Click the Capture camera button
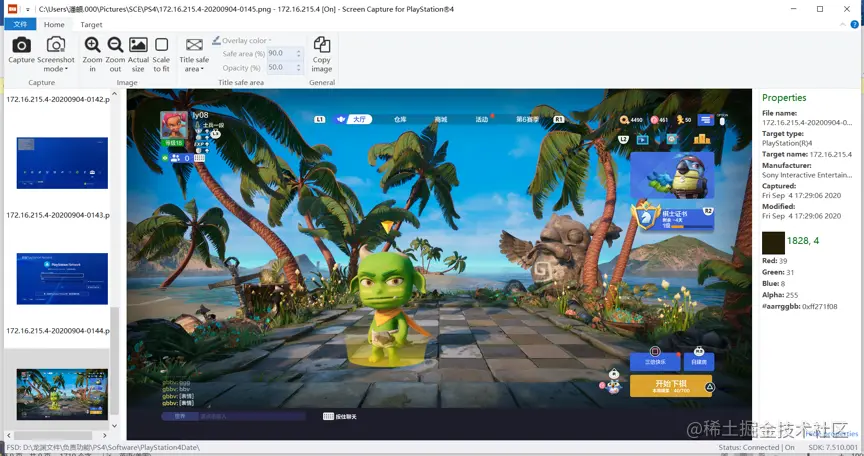The image size is (864, 456). [x=21, y=51]
